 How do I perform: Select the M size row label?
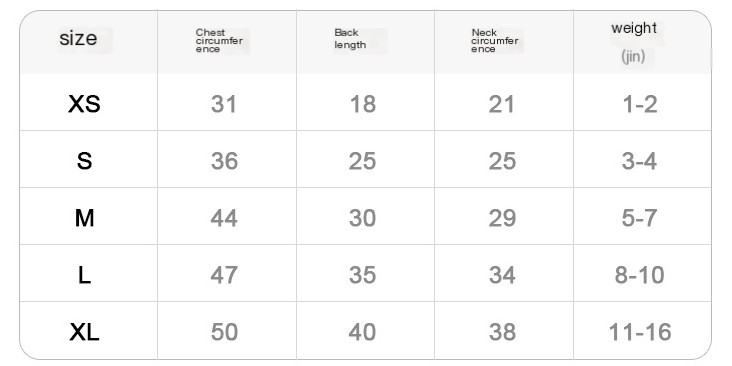pyautogui.click(x=84, y=218)
